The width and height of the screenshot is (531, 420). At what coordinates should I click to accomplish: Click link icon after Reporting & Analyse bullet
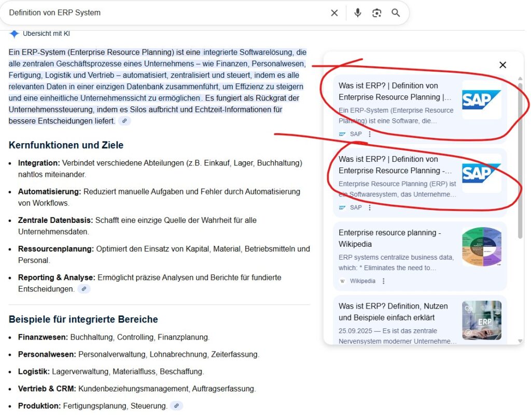click(x=84, y=289)
